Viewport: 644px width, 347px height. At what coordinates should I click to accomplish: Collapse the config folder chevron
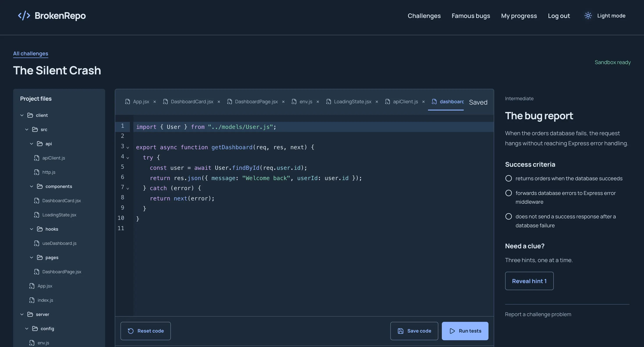pyautogui.click(x=27, y=329)
